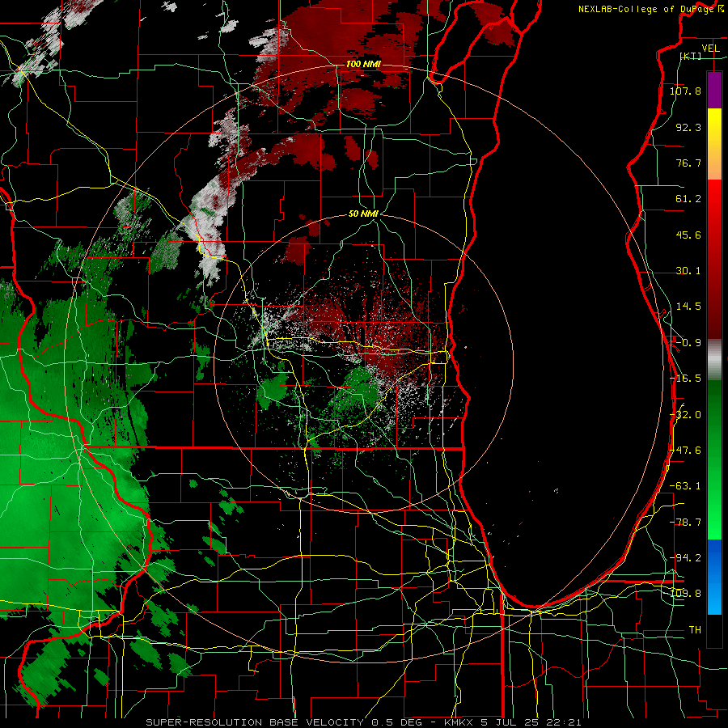Screen dimensions: 728x728
Task: Click the 45.6 velocity scale value
Action: [688, 235]
